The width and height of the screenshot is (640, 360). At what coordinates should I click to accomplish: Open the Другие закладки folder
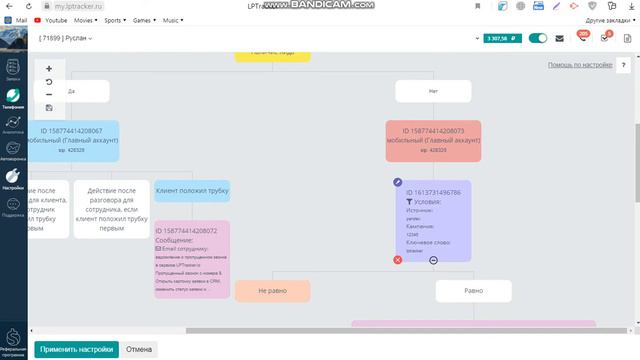[x=610, y=20]
